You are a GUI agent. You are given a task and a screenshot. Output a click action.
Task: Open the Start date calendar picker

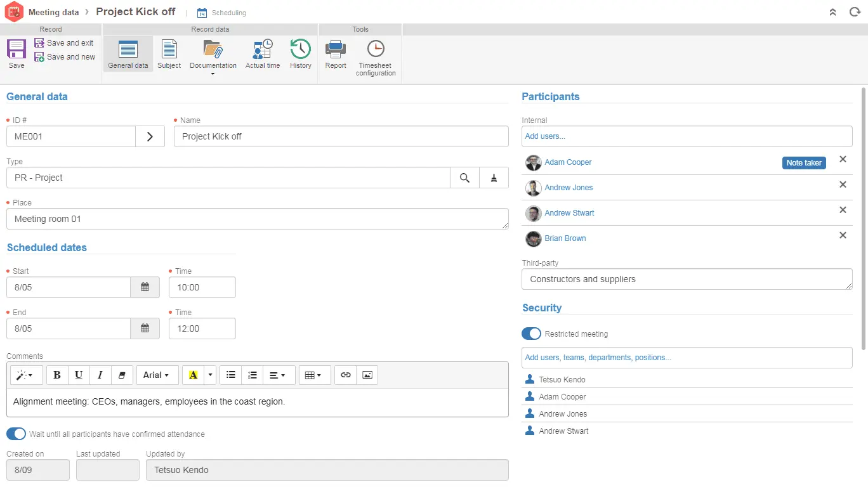pos(145,287)
